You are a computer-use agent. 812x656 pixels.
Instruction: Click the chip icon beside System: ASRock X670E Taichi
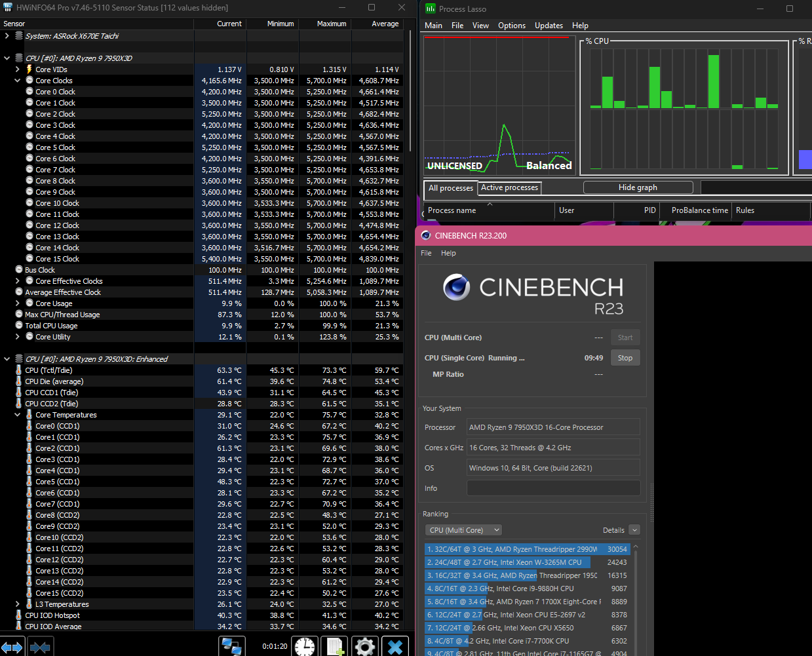click(x=19, y=35)
